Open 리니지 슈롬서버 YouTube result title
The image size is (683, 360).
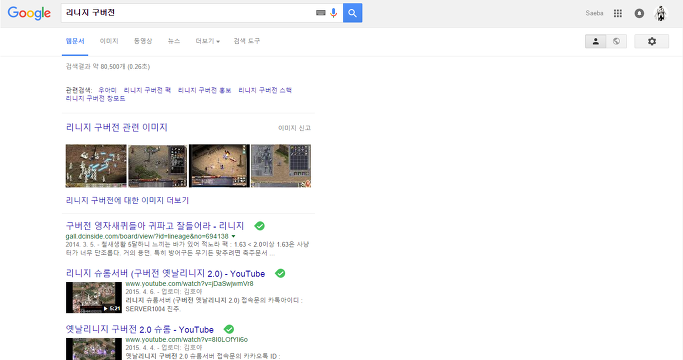click(x=165, y=273)
